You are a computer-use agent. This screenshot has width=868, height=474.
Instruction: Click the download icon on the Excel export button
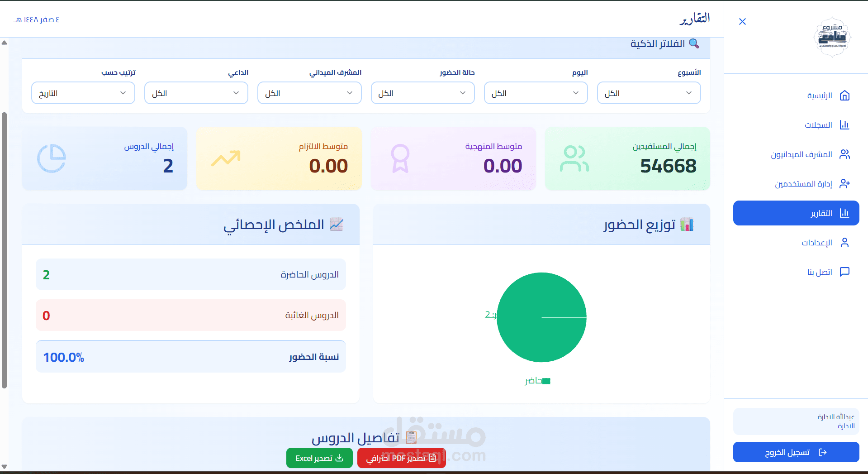tap(339, 458)
